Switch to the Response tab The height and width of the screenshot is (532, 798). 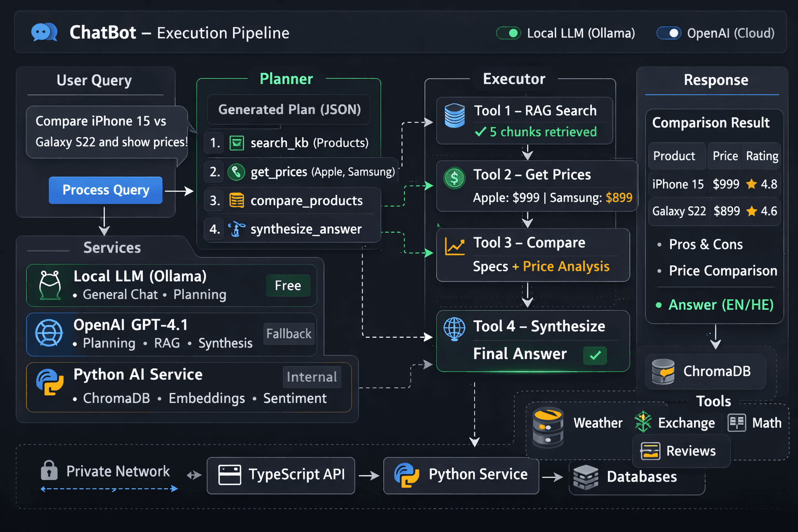[x=715, y=81]
